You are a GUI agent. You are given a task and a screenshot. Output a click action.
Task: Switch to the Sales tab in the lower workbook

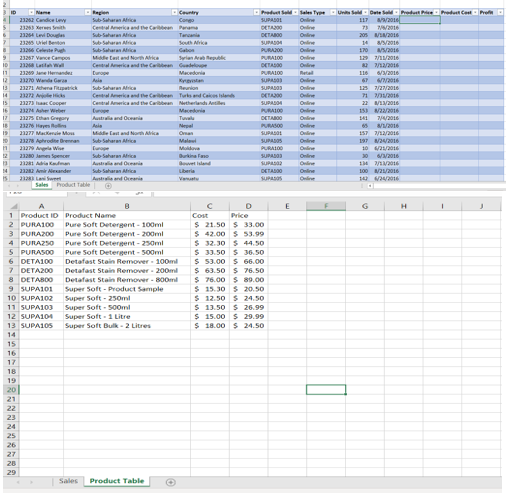tap(68, 481)
